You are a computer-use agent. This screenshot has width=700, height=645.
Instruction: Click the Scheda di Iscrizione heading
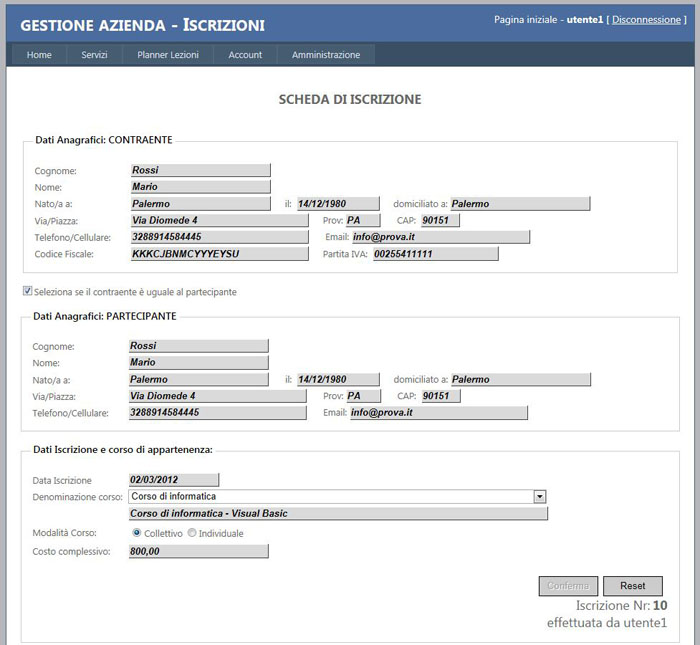coord(350,99)
